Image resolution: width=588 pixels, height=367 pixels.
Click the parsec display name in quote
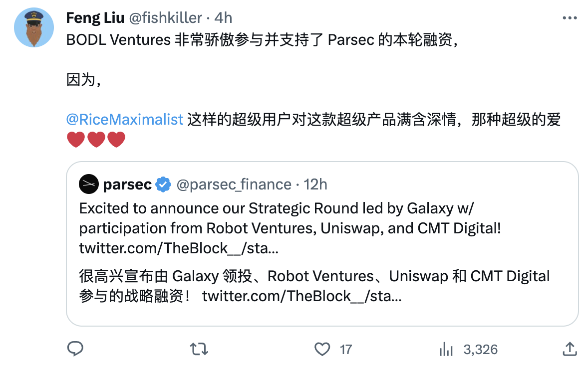coord(127,184)
